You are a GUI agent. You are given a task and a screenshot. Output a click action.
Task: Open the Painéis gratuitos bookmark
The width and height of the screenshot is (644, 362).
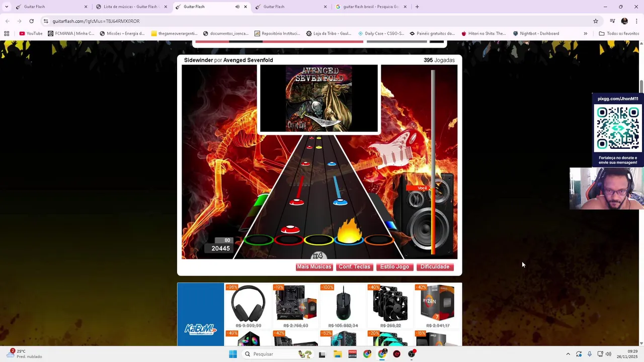point(432,34)
